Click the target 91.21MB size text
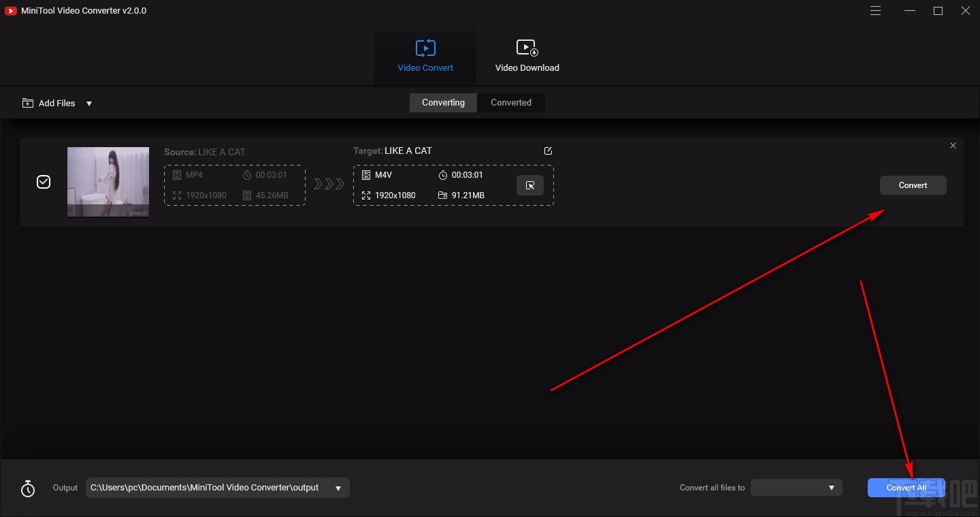The image size is (980, 517). point(468,195)
